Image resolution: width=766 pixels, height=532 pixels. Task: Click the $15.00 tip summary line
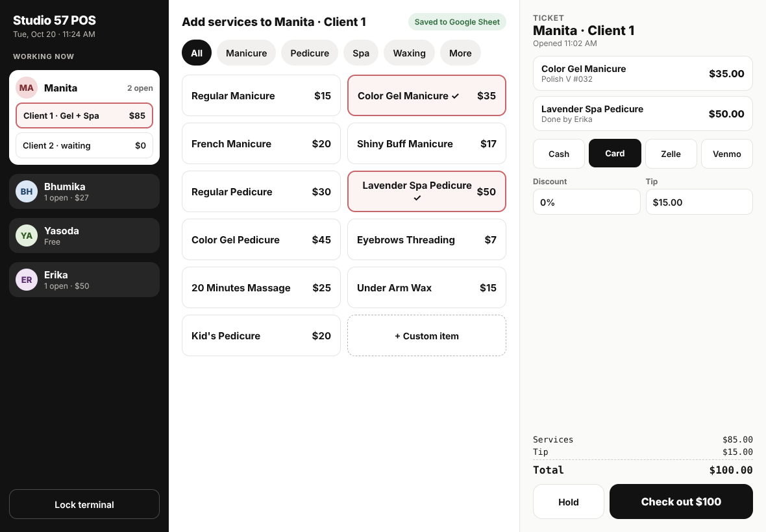pyautogui.click(x=643, y=452)
